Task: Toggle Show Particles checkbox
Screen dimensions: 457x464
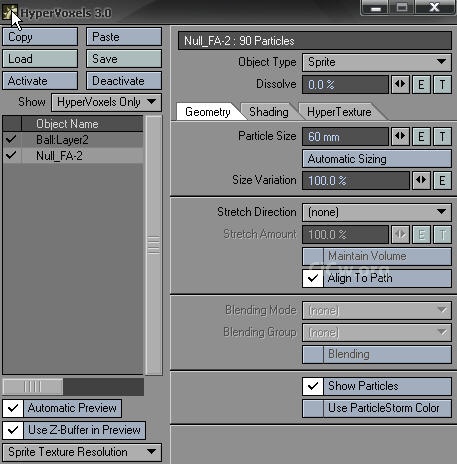Action: coord(313,386)
